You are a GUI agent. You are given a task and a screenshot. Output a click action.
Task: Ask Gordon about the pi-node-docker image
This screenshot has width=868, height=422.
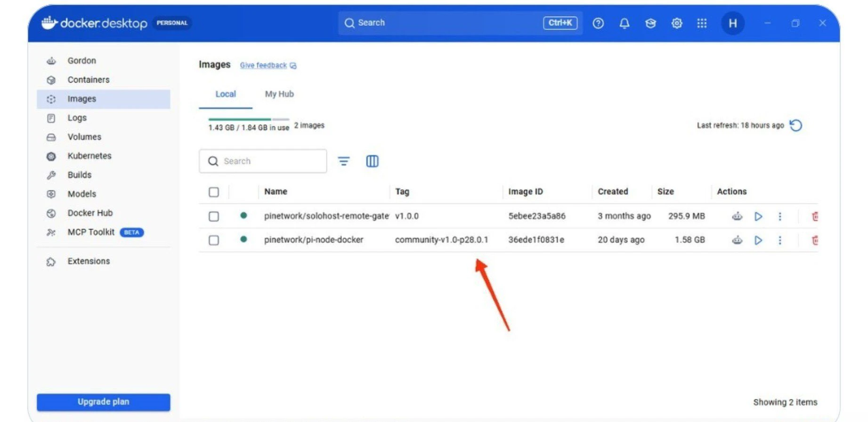click(737, 240)
